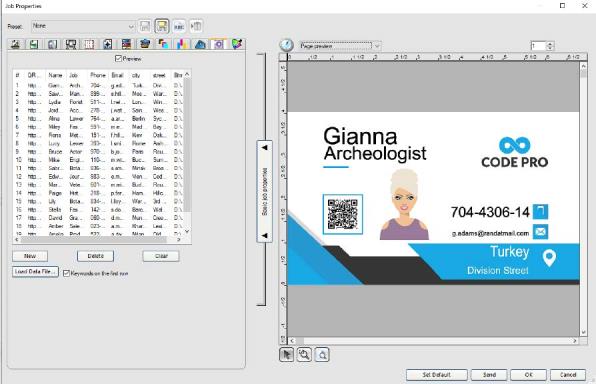Click the QR code in card preview
Screen dimensions: 596x384
[x=342, y=214]
